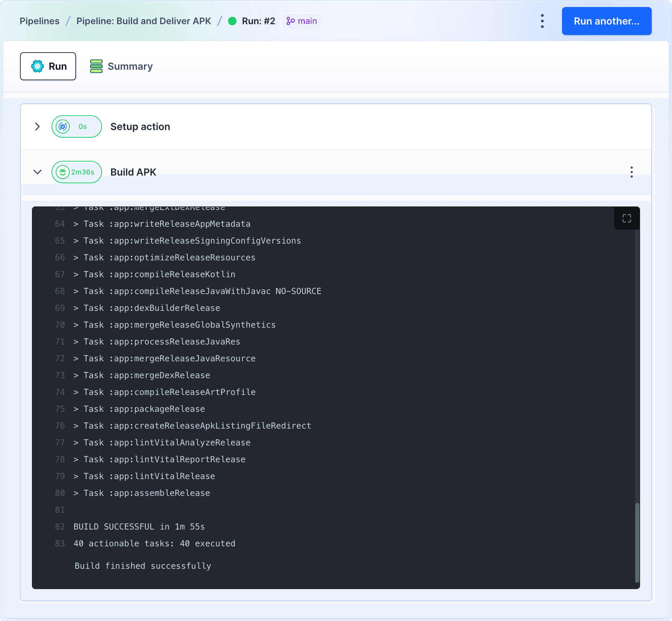The width and height of the screenshot is (672, 621).
Task: Click the branch icon beside main
Action: coord(290,21)
